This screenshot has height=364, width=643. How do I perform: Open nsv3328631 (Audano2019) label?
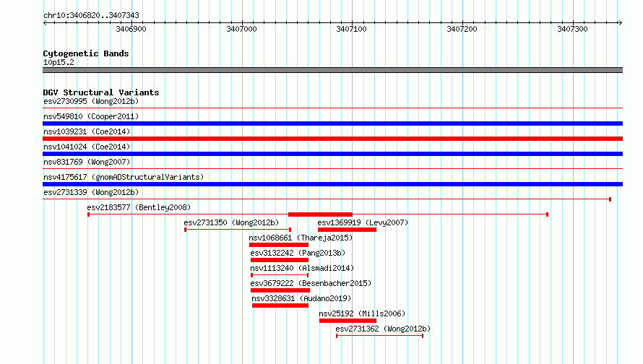pyautogui.click(x=301, y=298)
